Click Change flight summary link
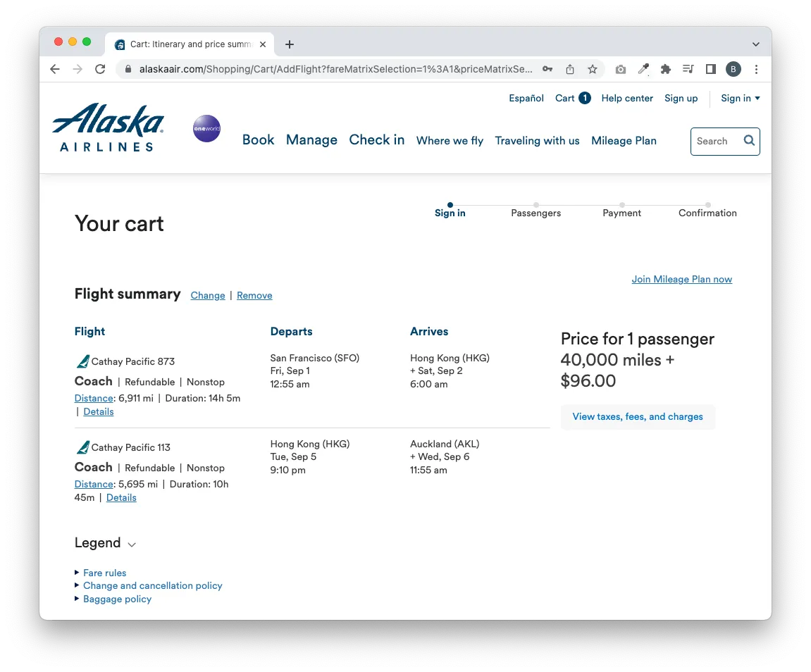The image size is (811, 672). point(208,296)
